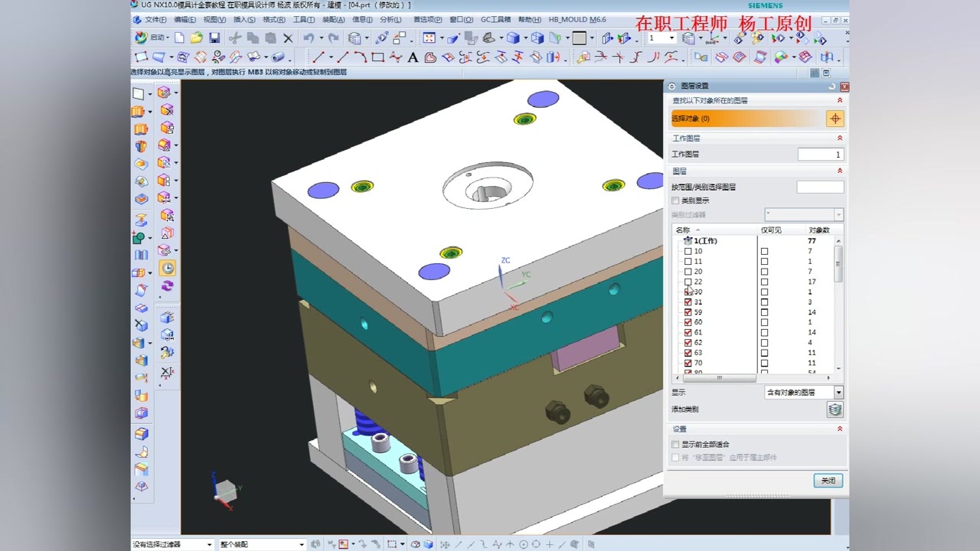Open the GC工具箱 menu
This screenshot has height=551, width=980.
tap(495, 19)
